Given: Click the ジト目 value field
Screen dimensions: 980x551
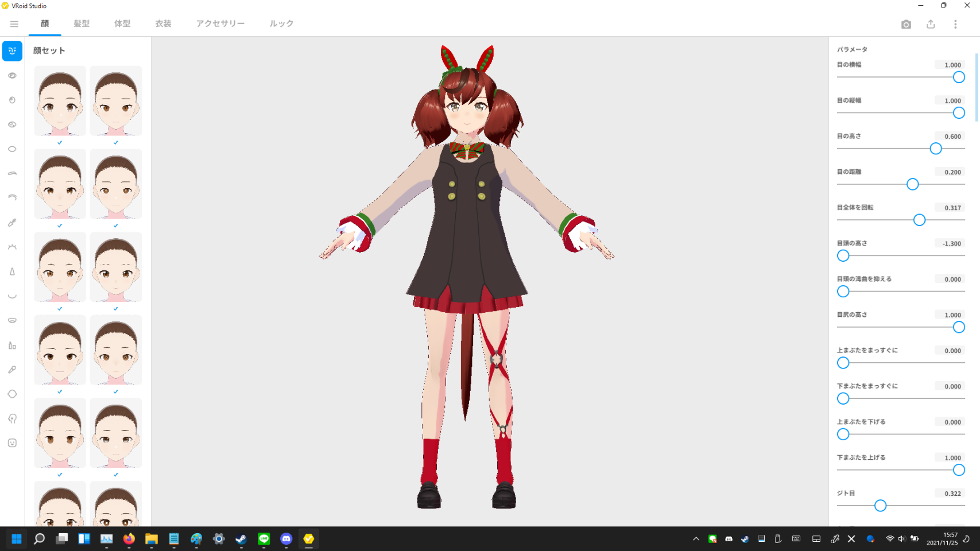Looking at the screenshot, I should pos(950,494).
